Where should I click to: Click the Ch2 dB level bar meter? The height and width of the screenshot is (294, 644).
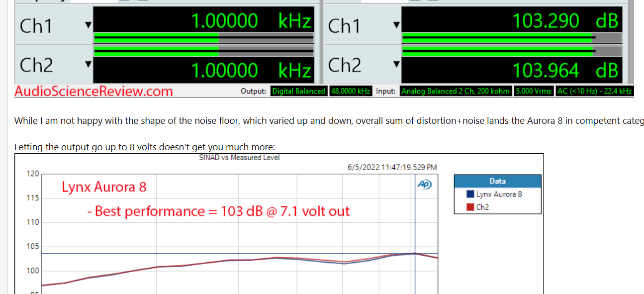tap(512, 51)
